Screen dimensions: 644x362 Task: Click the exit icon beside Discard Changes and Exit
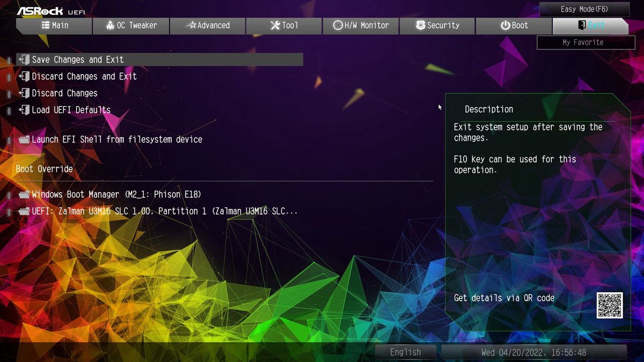pos(24,76)
